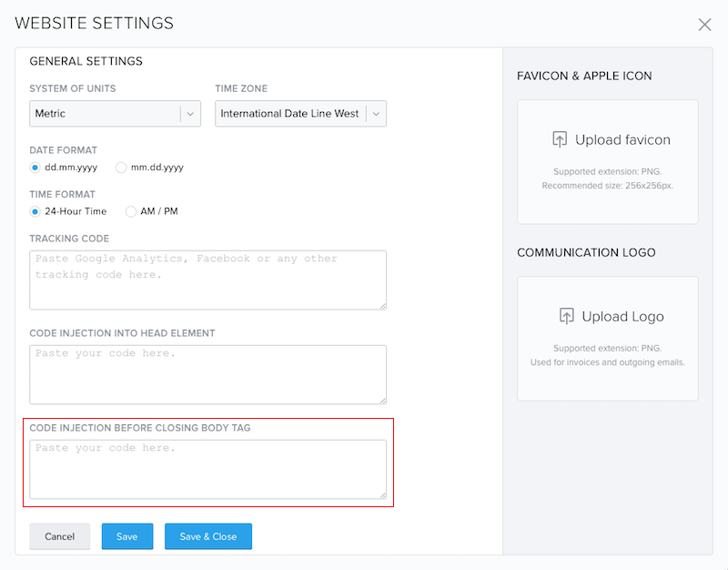Click the Upload favicon text
The height and width of the screenshot is (570, 728).
[622, 139]
